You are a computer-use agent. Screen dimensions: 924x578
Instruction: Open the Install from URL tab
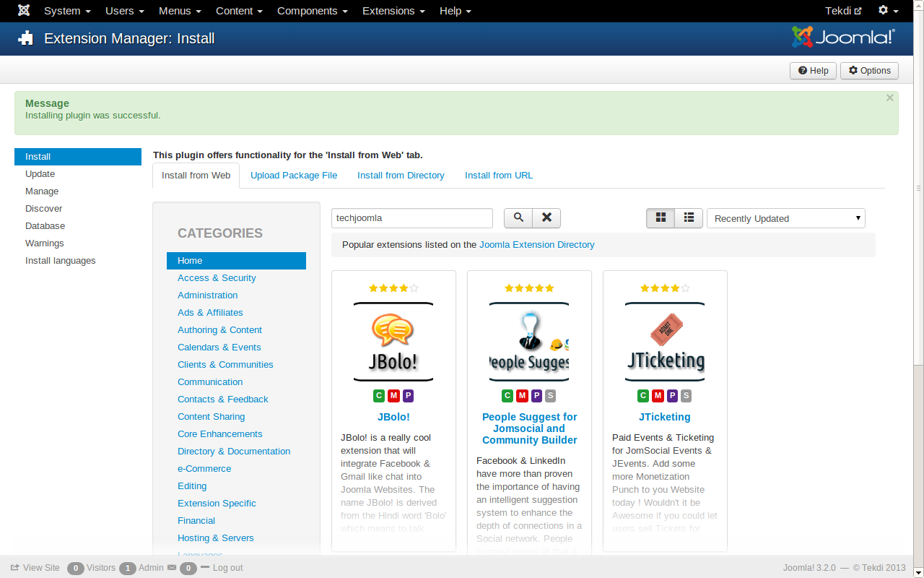[498, 175]
